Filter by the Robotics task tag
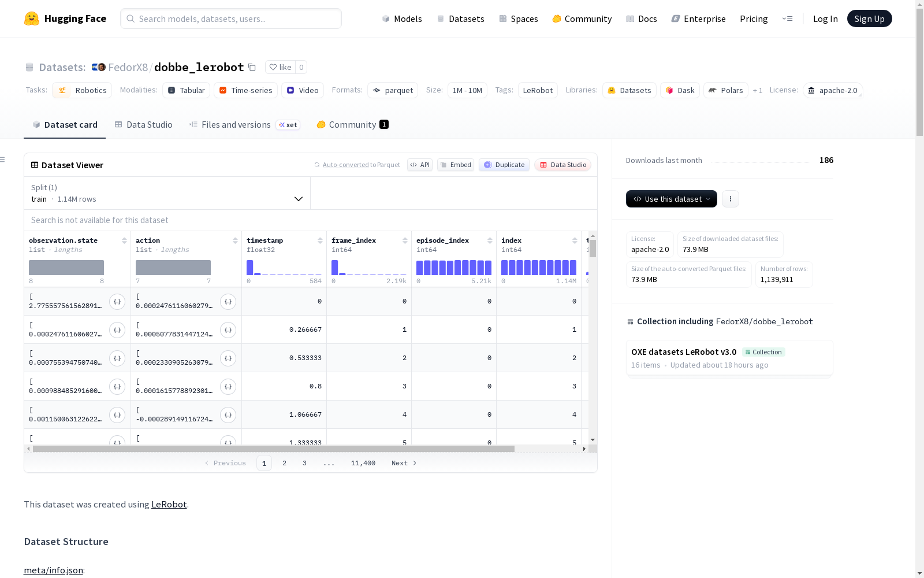924x578 pixels. click(x=83, y=90)
